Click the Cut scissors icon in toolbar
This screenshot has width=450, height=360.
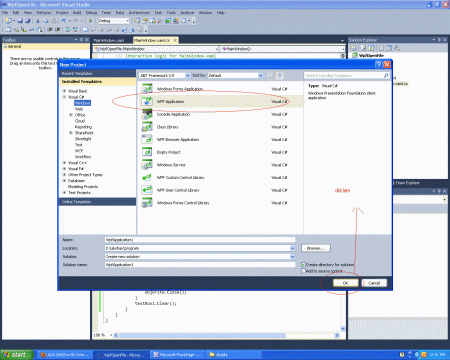point(38,21)
